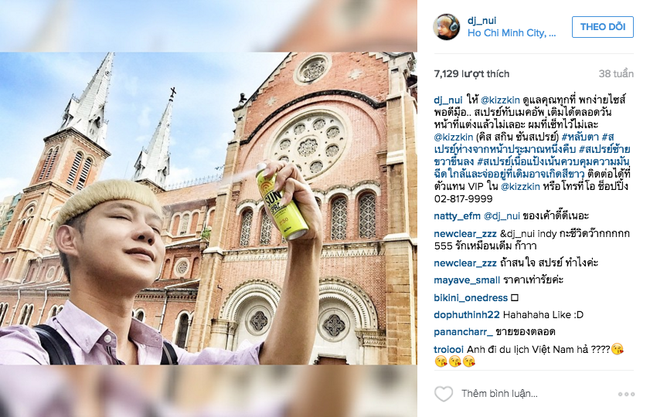
Task: Open the @dj_nui mention in natty_efm comment
Action: click(x=502, y=216)
